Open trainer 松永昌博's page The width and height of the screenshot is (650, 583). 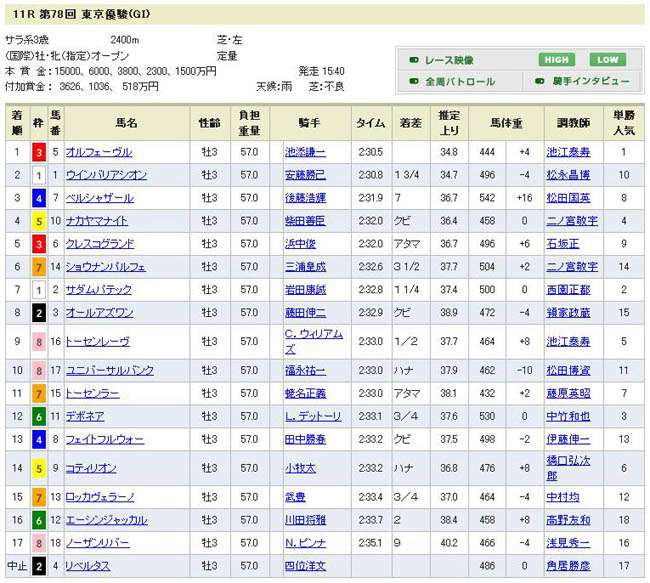[x=571, y=175]
